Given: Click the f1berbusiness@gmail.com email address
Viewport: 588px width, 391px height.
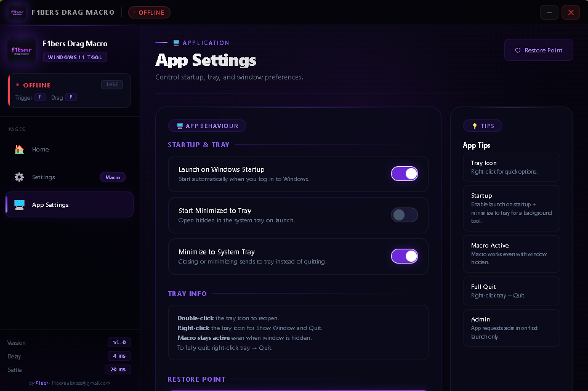Looking at the screenshot, I should [81, 383].
